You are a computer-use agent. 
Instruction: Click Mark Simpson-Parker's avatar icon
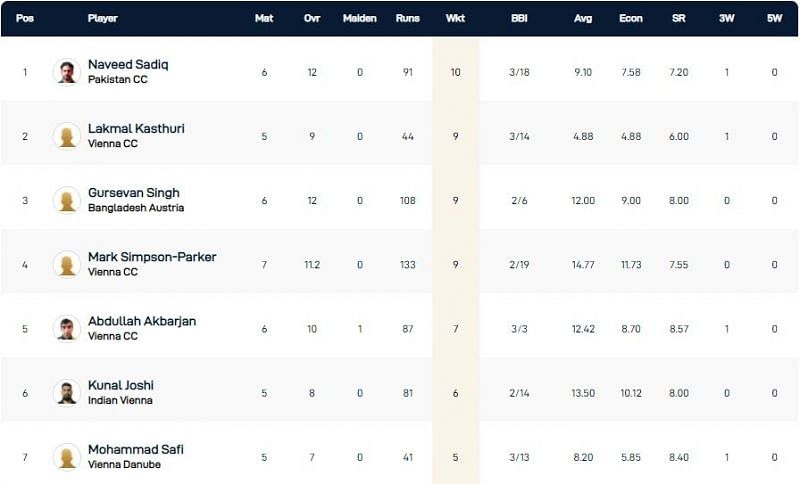(x=67, y=264)
